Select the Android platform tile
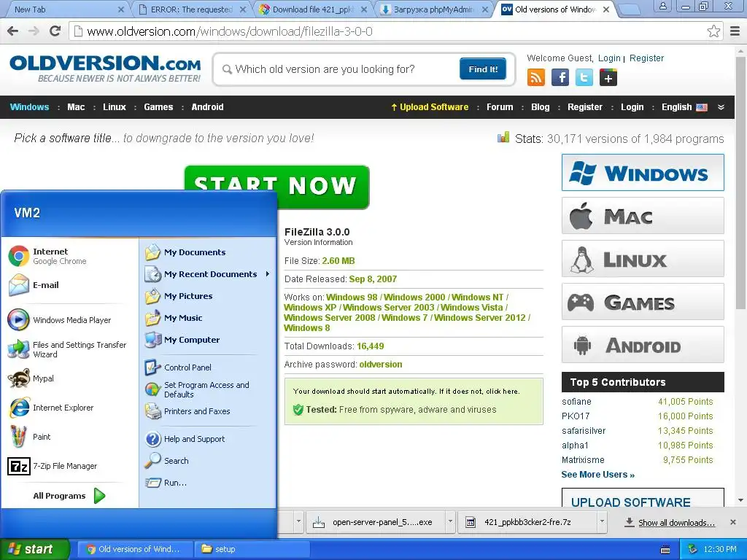This screenshot has height=560, width=747. pyautogui.click(x=643, y=345)
